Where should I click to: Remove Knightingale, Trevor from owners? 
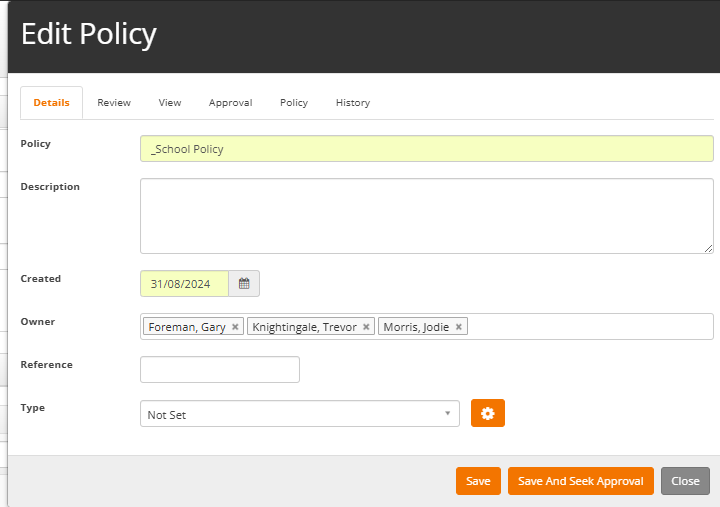coord(367,327)
